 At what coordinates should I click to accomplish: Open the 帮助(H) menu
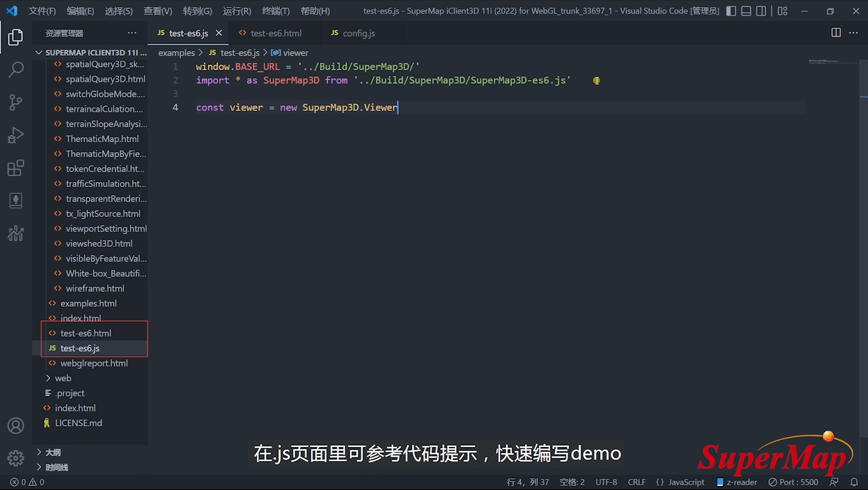pyautogui.click(x=315, y=11)
